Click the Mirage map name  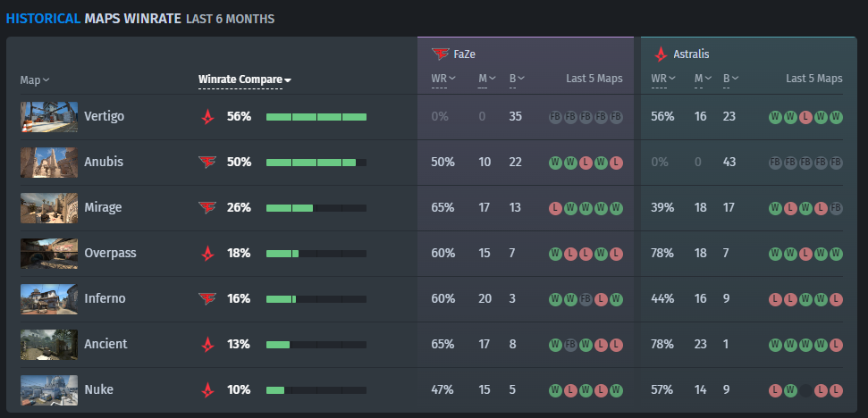click(103, 208)
